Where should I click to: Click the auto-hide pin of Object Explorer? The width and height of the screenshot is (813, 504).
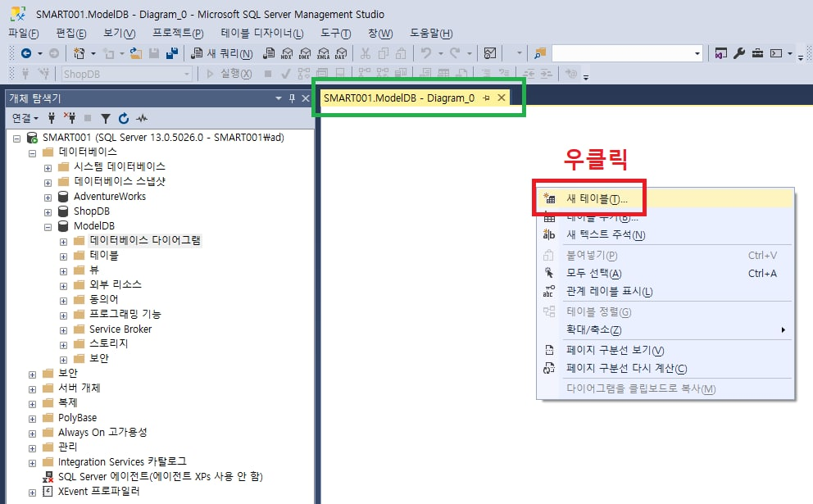tap(292, 98)
